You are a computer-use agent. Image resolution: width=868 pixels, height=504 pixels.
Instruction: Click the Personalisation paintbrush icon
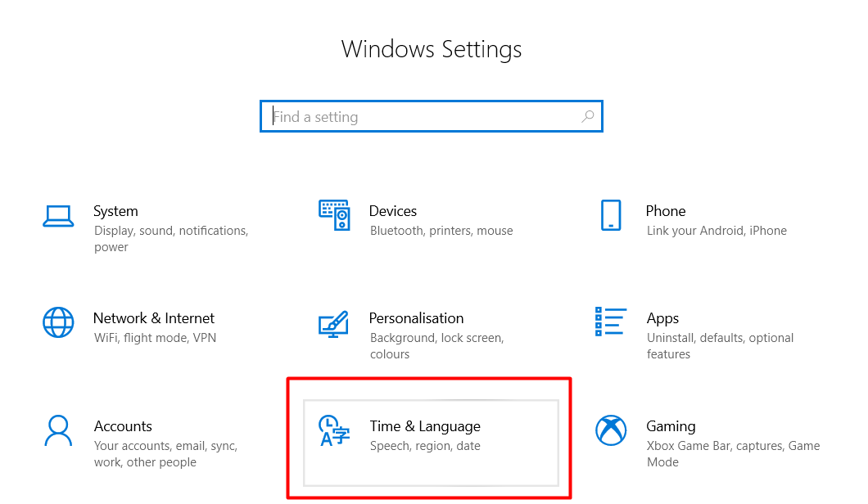pyautogui.click(x=333, y=324)
